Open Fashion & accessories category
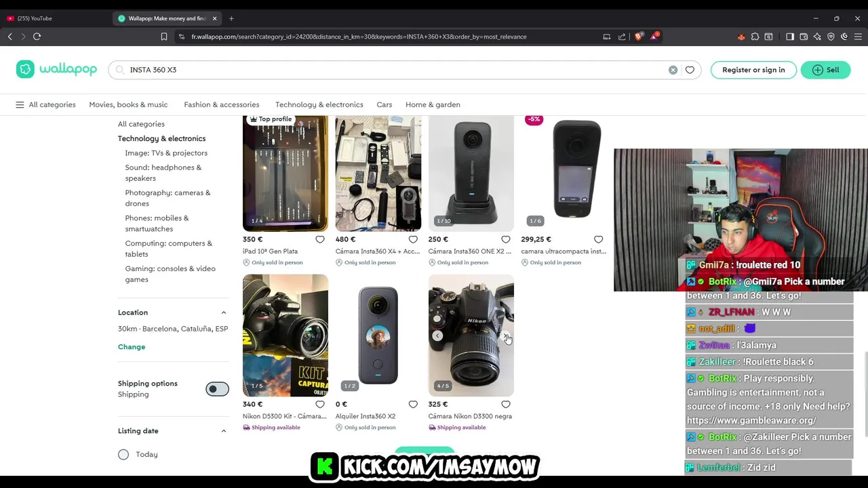The height and width of the screenshot is (488, 868). click(x=222, y=104)
